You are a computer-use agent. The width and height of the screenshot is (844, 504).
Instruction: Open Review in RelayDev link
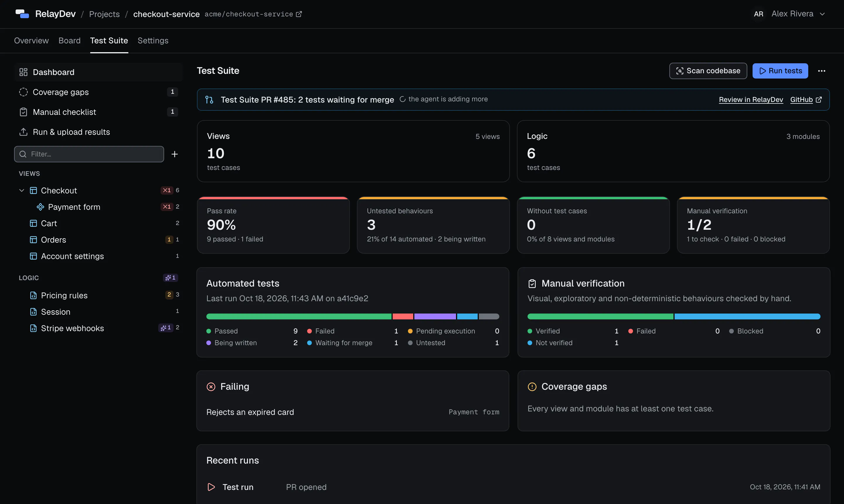[x=751, y=100]
